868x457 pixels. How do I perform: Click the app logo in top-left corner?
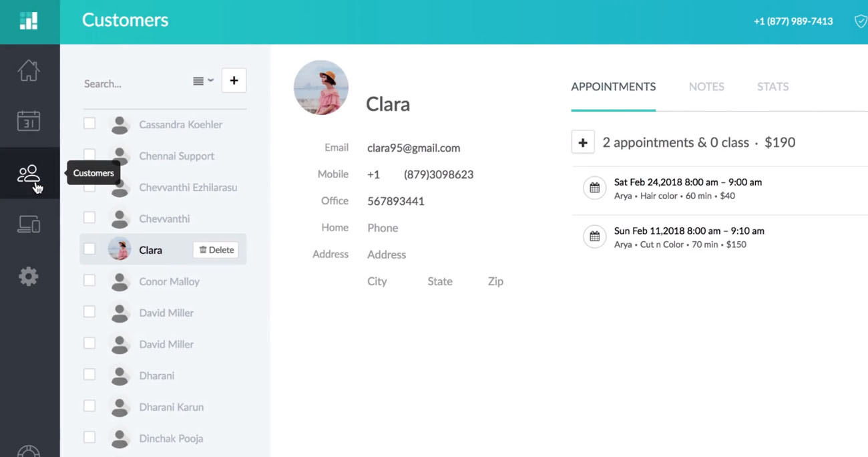point(29,21)
